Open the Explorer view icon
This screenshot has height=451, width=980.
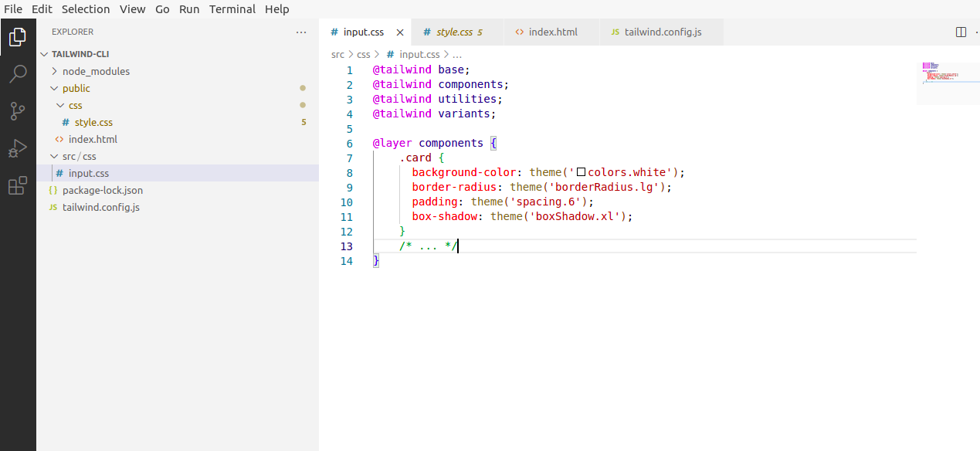coord(17,36)
